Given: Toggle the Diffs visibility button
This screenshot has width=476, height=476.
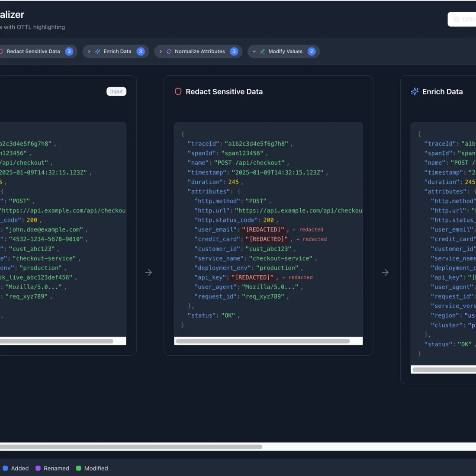Looking at the screenshot, I should coord(462,19).
